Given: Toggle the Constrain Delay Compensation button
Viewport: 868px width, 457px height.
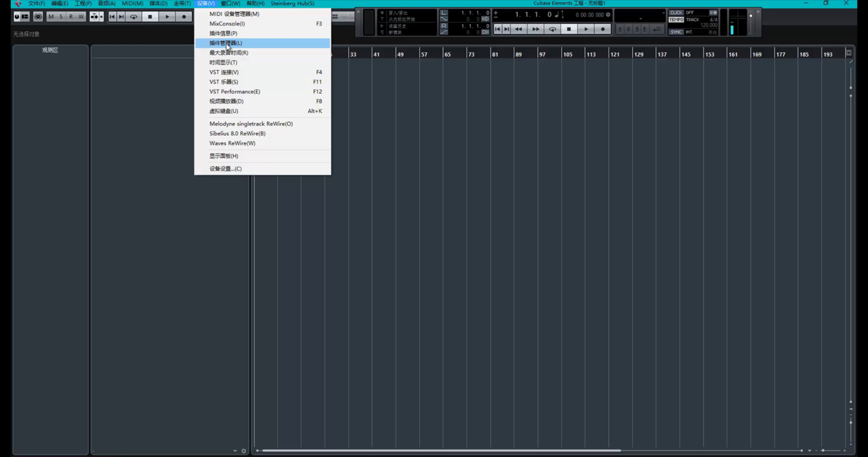Looking at the screenshot, I should click(x=38, y=17).
